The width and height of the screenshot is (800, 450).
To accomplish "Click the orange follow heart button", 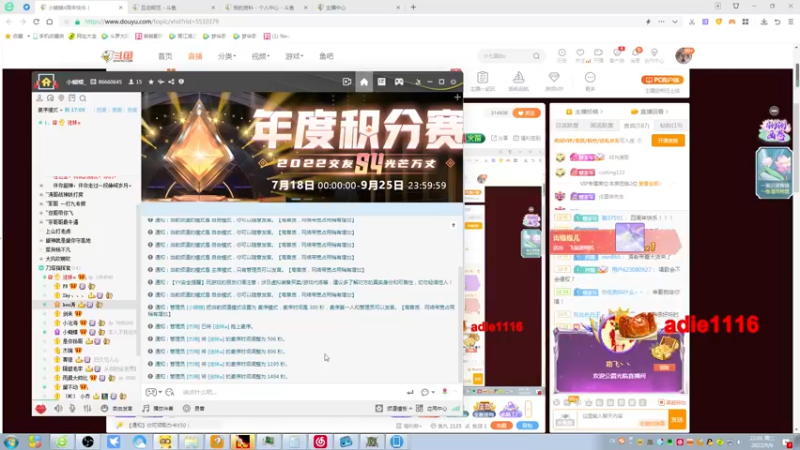I will [x=527, y=113].
